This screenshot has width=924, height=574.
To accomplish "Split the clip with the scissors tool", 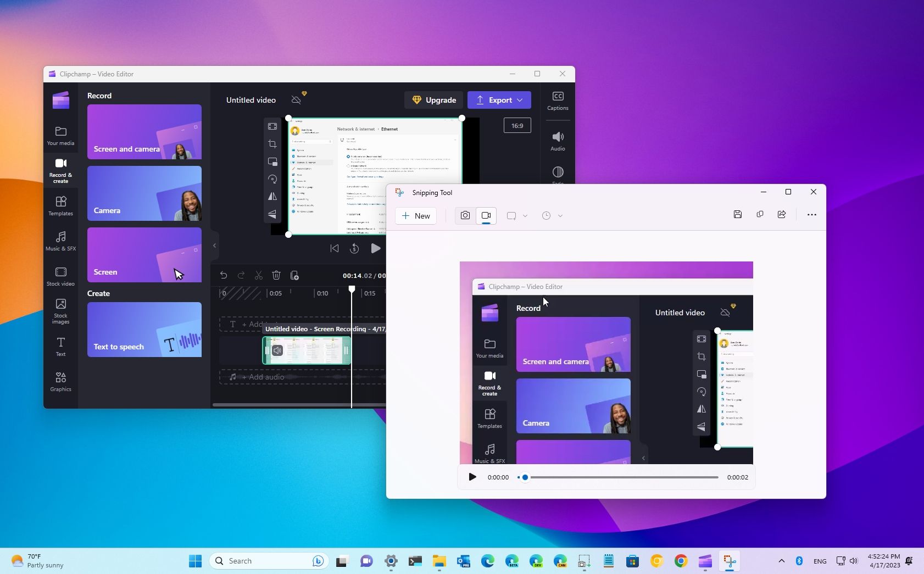I will pyautogui.click(x=258, y=275).
